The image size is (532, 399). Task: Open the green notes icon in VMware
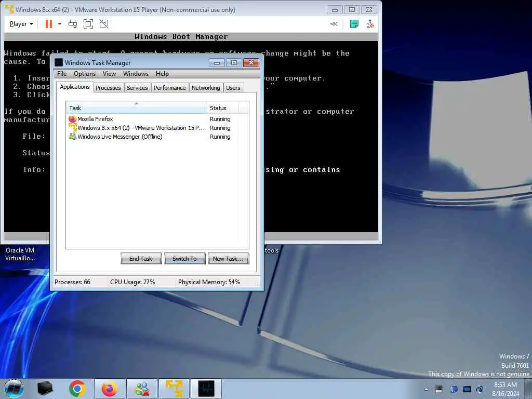click(x=354, y=24)
